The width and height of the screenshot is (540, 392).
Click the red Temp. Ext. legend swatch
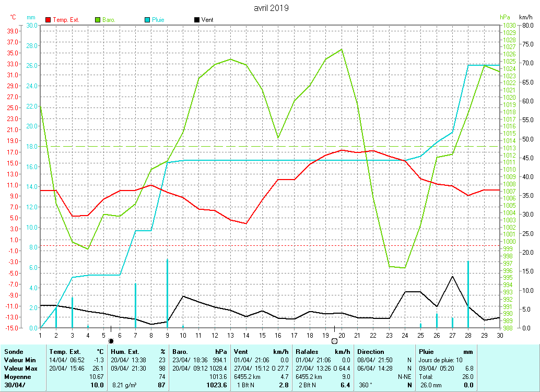click(49, 20)
